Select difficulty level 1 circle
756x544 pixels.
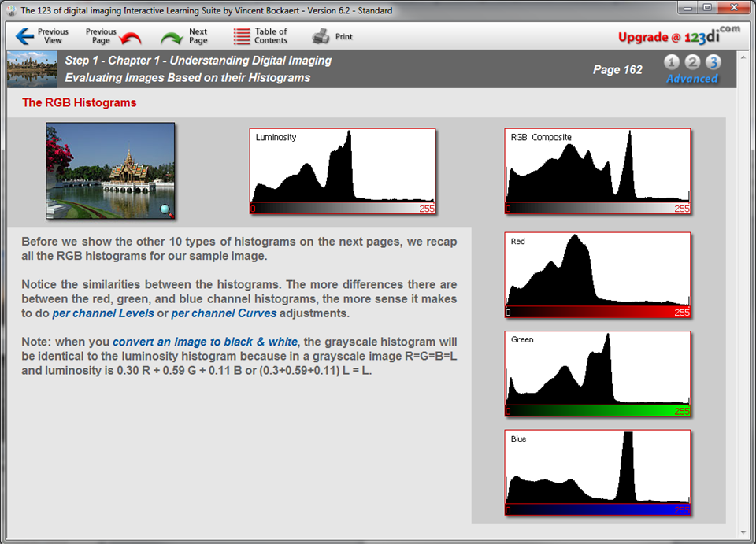click(671, 61)
